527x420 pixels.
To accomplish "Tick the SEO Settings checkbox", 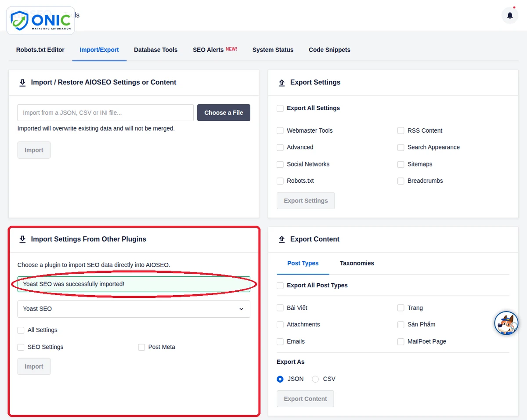I will [x=21, y=347].
